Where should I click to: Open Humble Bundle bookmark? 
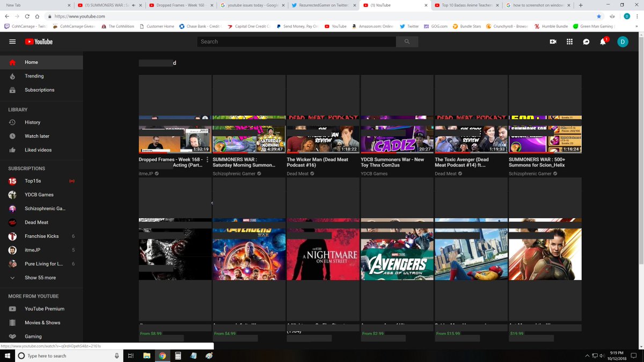tap(551, 26)
